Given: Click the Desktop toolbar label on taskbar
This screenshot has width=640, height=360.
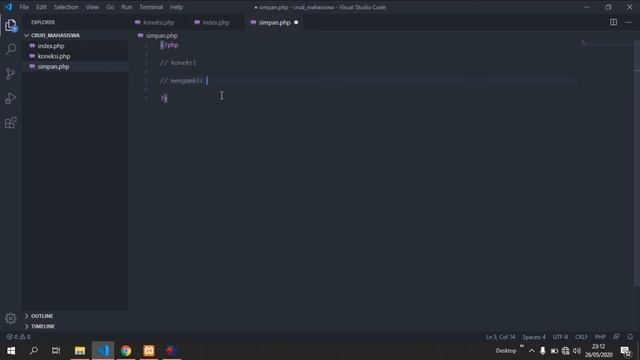Looking at the screenshot, I should click(506, 351).
